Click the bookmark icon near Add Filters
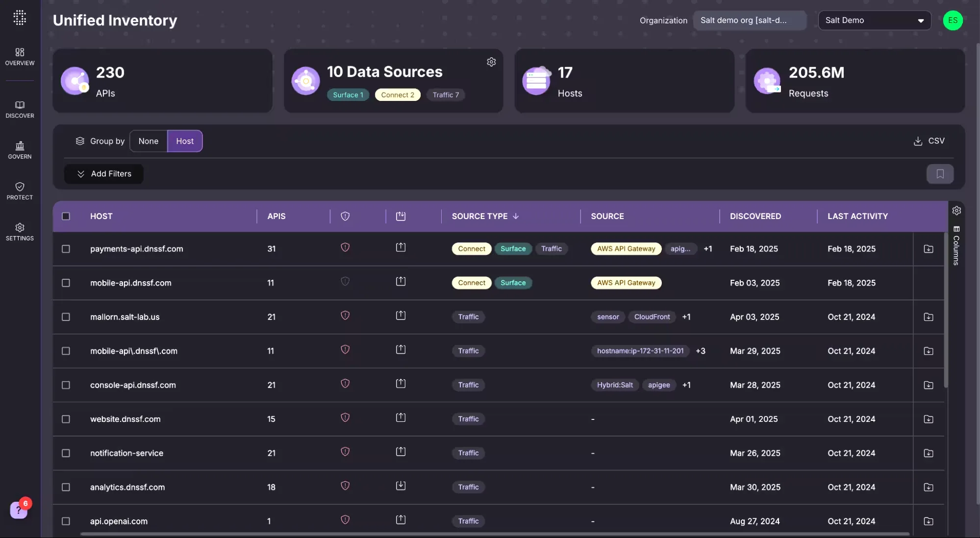The width and height of the screenshot is (980, 538). (x=940, y=174)
